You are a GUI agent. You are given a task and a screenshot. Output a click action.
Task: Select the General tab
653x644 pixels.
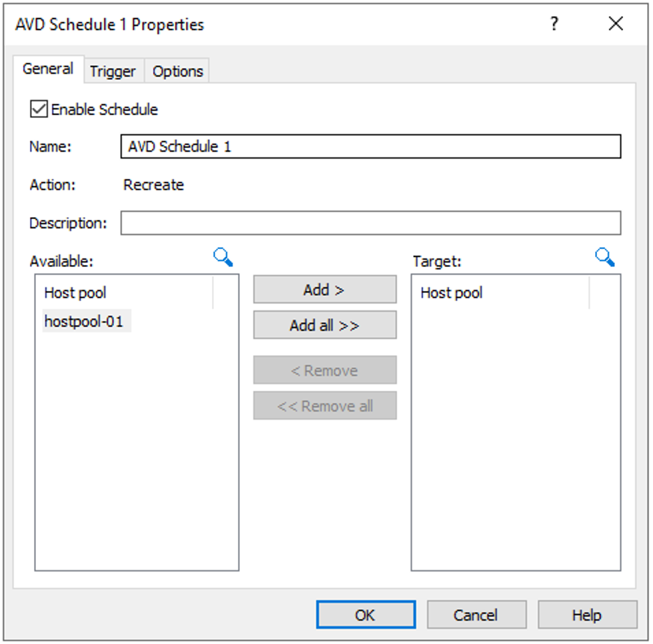(x=48, y=69)
